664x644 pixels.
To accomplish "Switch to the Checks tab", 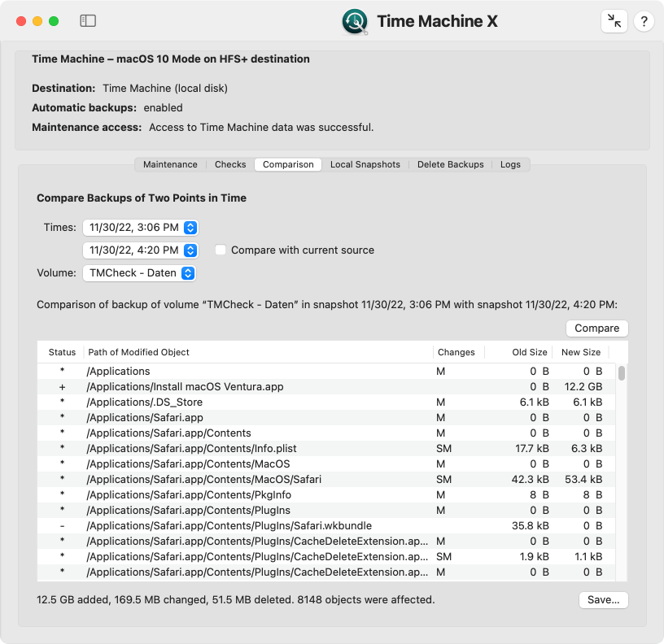I will (x=230, y=164).
